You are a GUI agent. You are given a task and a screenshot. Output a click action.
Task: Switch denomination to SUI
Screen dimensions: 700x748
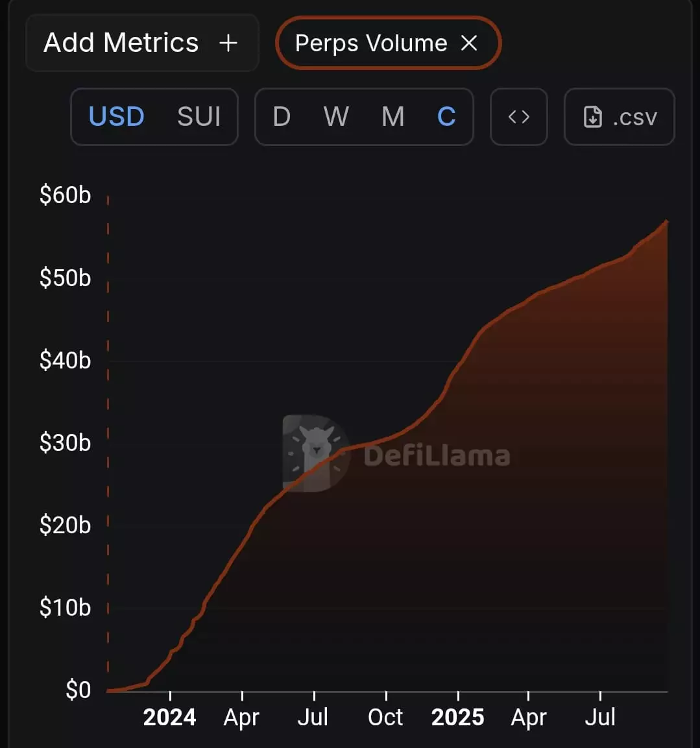coord(199,117)
